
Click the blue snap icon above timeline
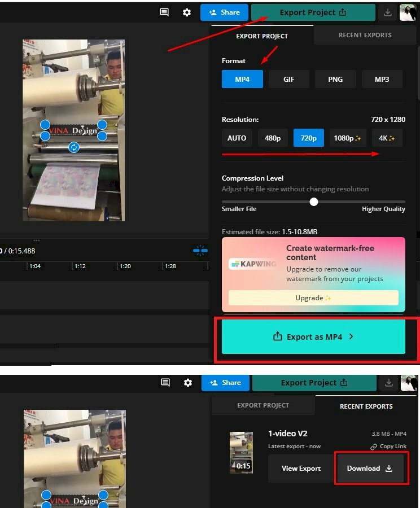pos(200,251)
